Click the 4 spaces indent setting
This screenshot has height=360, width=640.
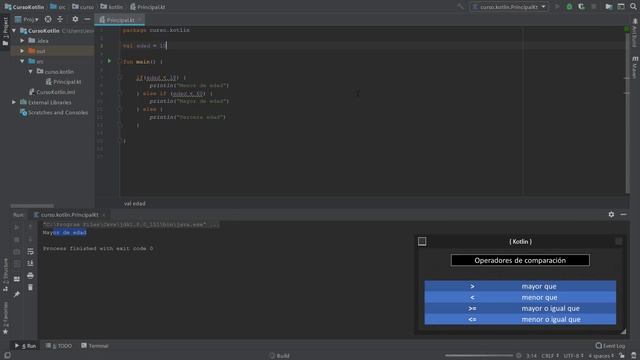coord(601,356)
